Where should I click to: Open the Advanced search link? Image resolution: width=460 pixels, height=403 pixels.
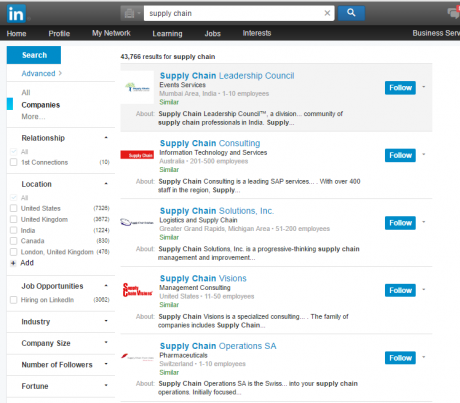tap(41, 73)
